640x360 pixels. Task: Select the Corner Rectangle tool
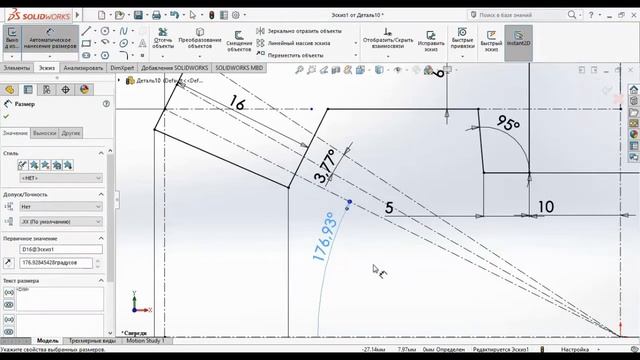pos(86,43)
